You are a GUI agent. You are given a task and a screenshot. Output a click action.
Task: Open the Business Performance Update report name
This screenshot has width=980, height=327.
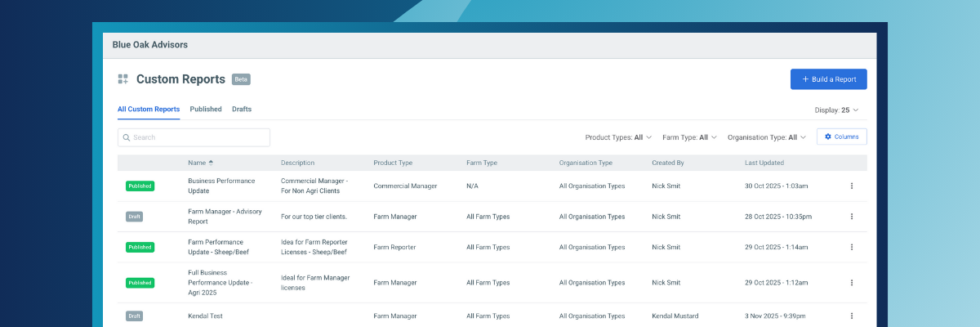click(221, 186)
